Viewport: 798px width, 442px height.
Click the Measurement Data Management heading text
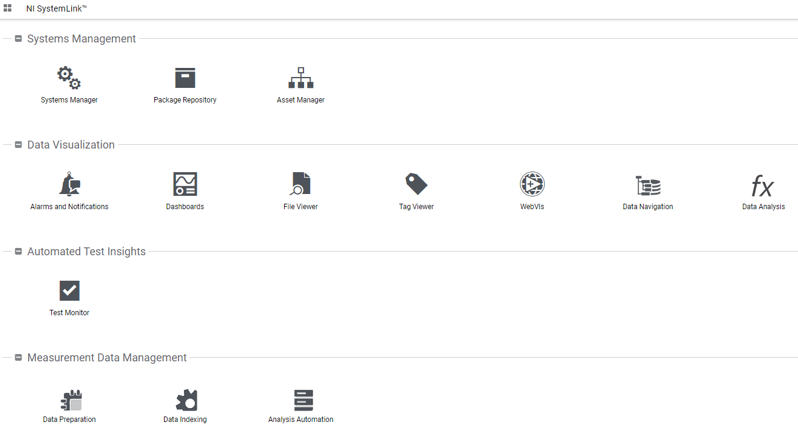tap(107, 357)
